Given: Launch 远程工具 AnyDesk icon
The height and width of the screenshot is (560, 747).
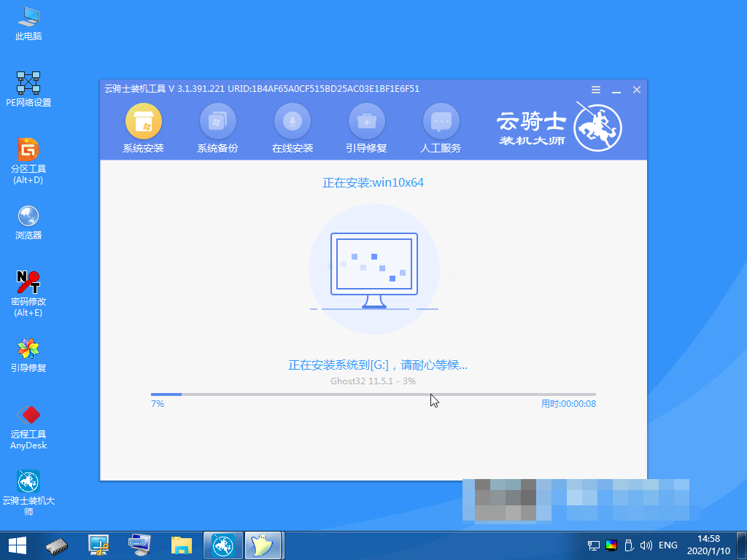Looking at the screenshot, I should tap(28, 427).
